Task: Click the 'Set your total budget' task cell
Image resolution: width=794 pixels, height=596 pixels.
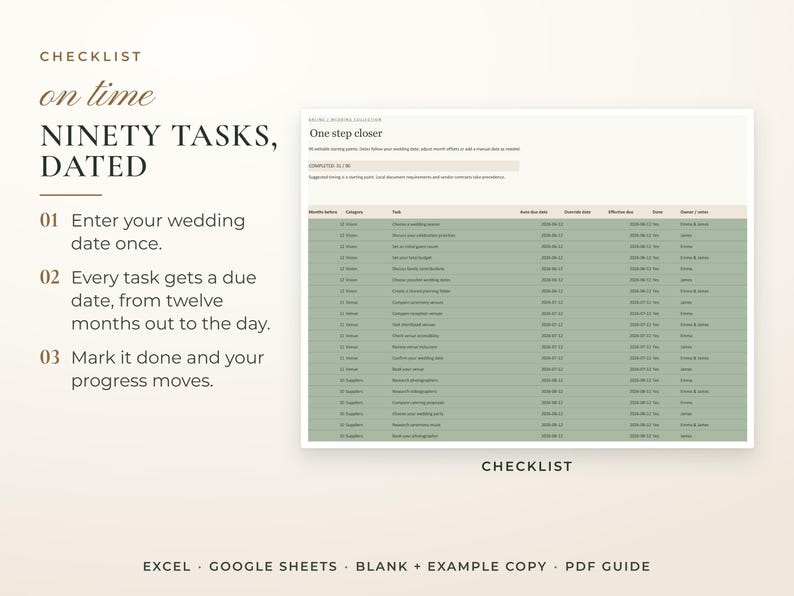Action: 412,257
